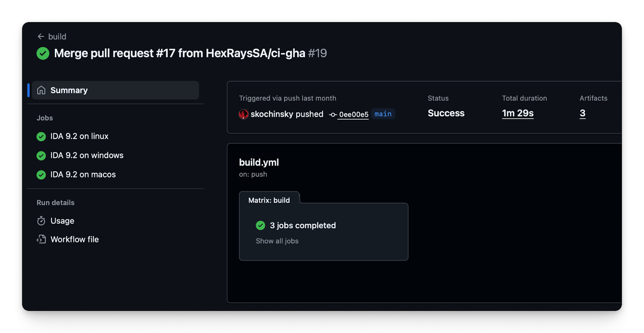
Task: Open commit 0ee00e5 link
Action: click(x=353, y=115)
